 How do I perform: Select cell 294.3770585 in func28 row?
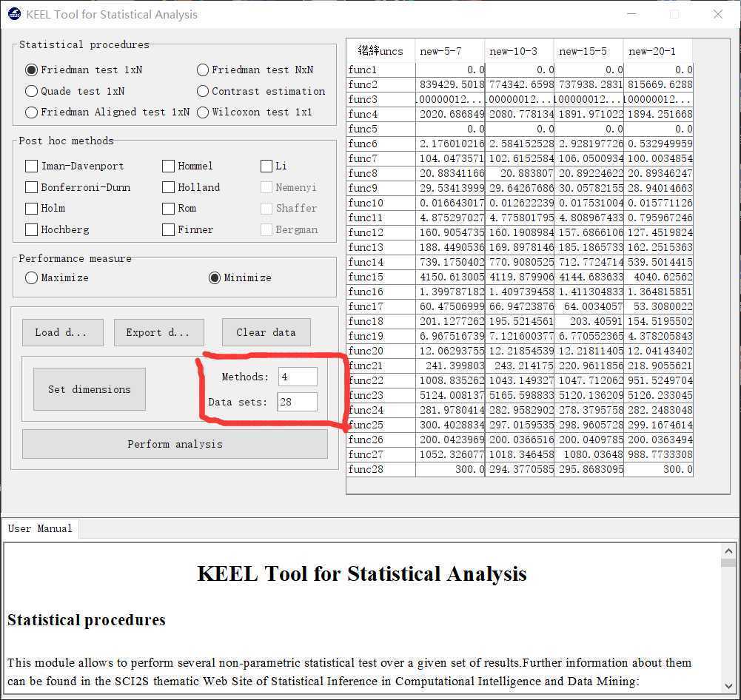pos(520,469)
